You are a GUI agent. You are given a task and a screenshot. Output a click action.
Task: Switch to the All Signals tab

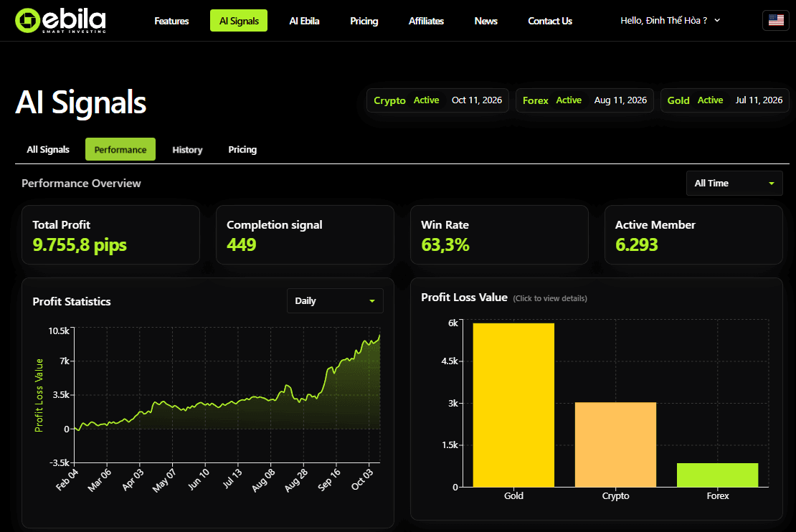point(47,149)
